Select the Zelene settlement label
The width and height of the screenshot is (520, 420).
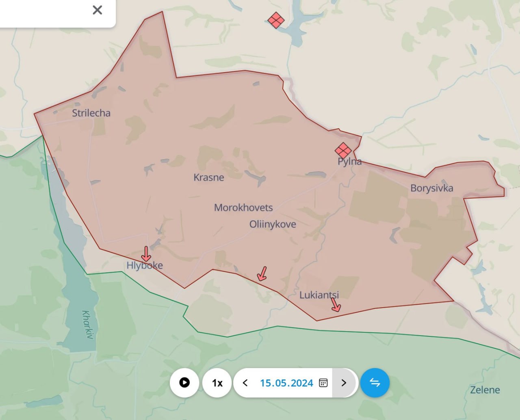click(485, 390)
